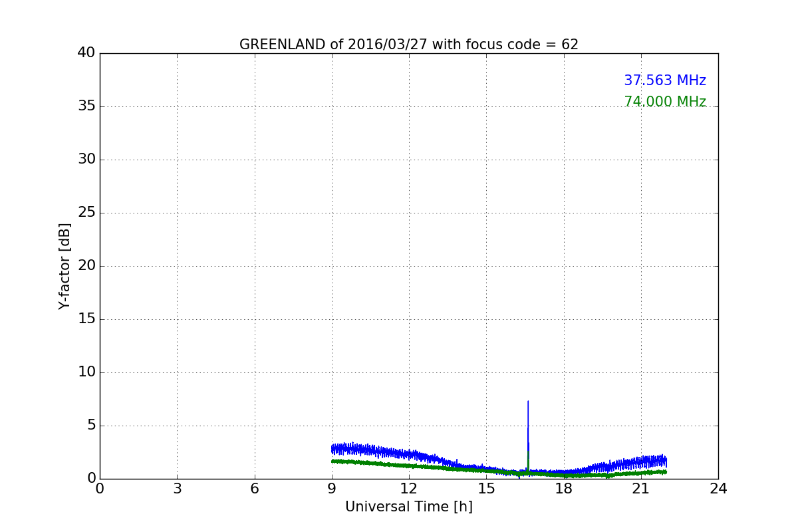Click the tall blue spike peak
This screenshot has width=798, height=532.
point(528,402)
